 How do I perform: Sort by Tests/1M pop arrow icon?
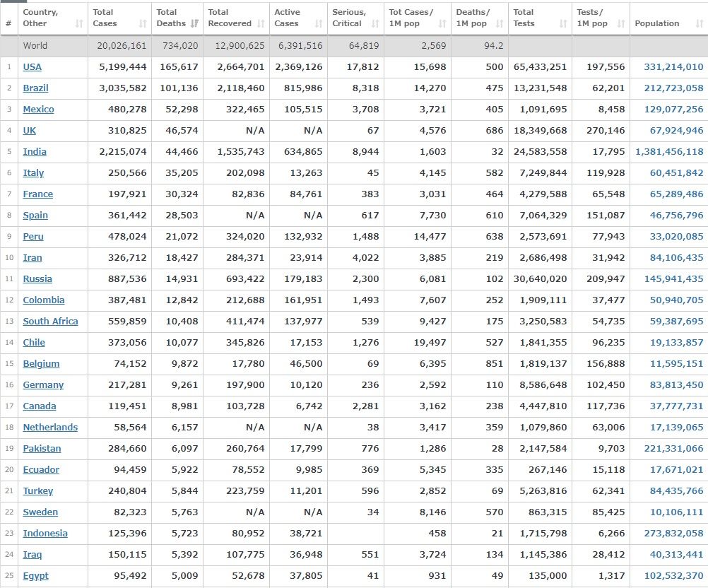[620, 24]
